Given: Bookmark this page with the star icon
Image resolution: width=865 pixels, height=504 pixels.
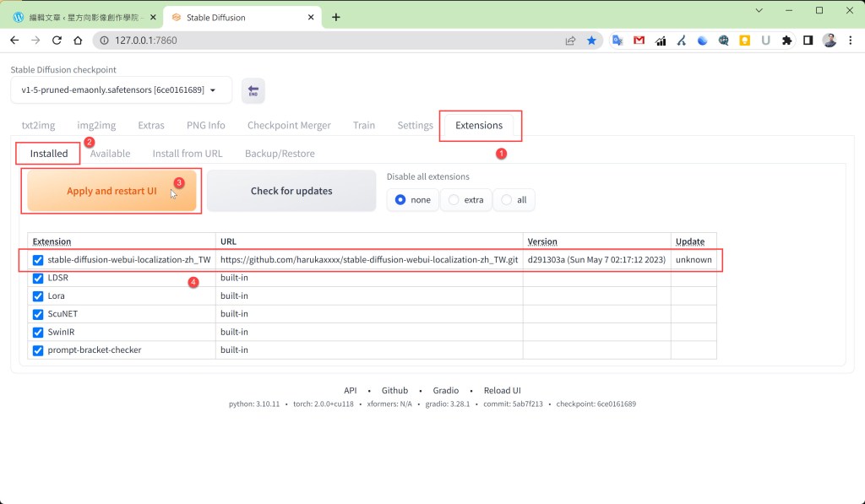Looking at the screenshot, I should pyautogui.click(x=591, y=40).
